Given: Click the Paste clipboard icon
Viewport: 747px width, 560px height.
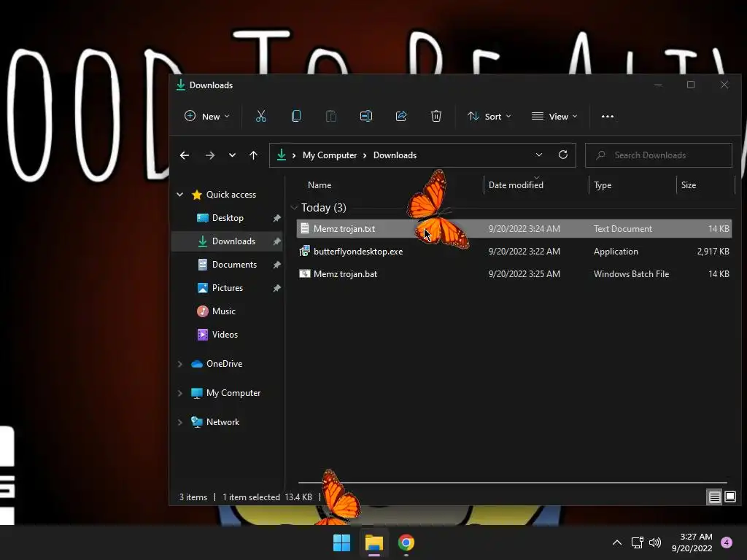Looking at the screenshot, I should click(330, 116).
